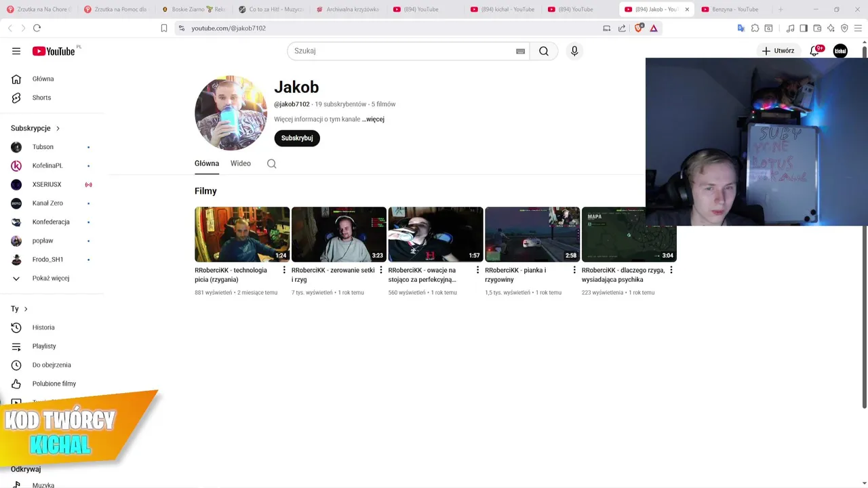The width and height of the screenshot is (868, 488).
Task: Switch to Boskie Ziarno browser tab
Action: click(x=193, y=9)
